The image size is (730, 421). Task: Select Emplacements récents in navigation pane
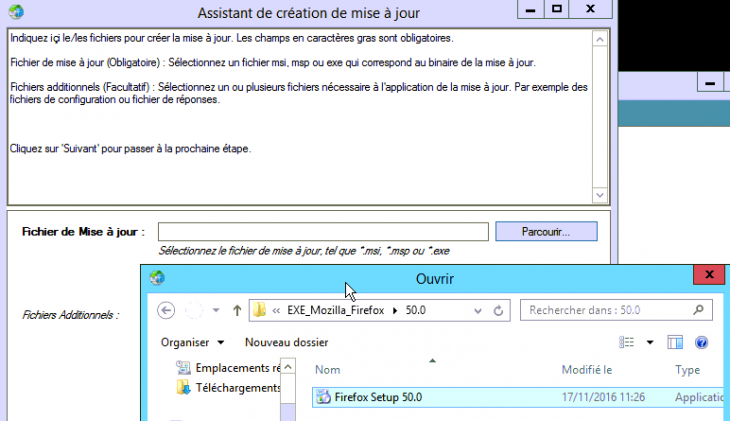click(228, 368)
